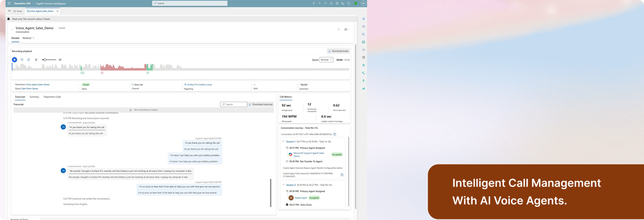
Task: Mute using the volume speaker icon
Action: pos(36,59)
